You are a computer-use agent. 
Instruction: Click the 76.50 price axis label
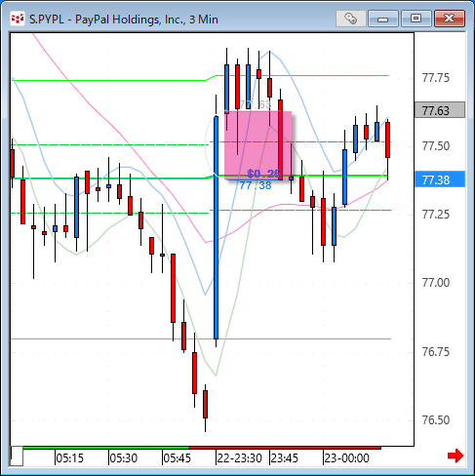click(x=436, y=420)
